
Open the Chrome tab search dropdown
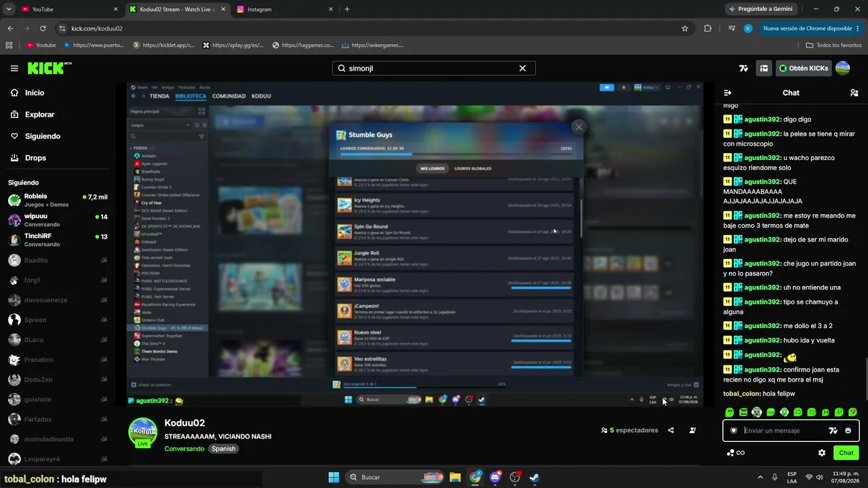[x=9, y=9]
